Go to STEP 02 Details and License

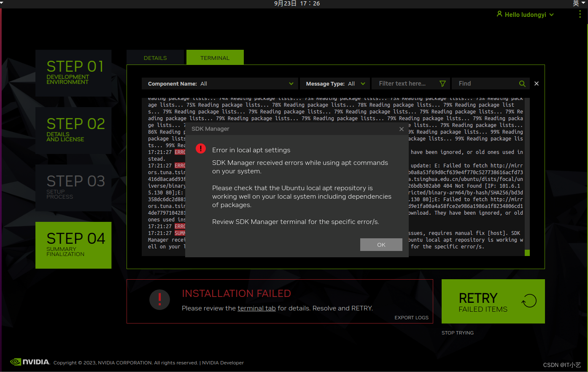pos(73,130)
